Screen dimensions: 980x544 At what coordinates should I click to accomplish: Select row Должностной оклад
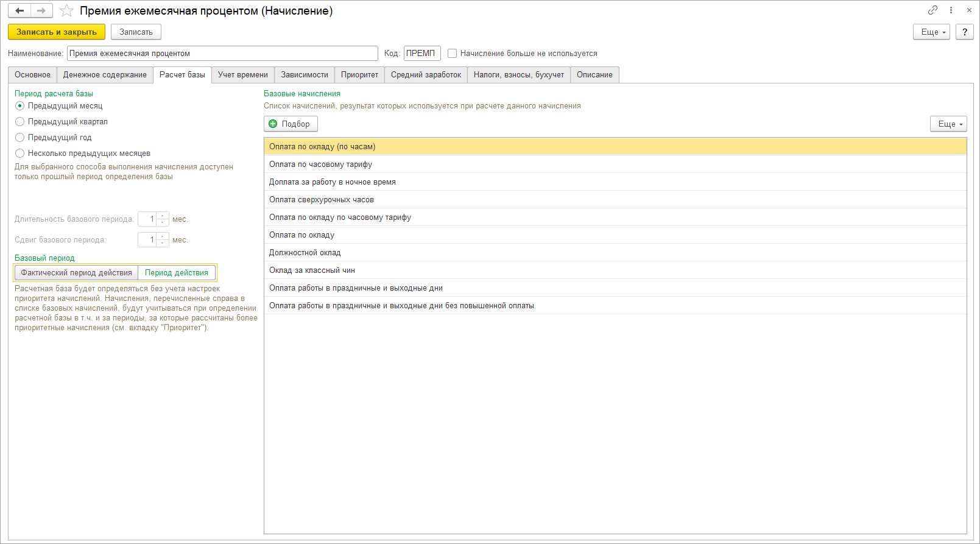(615, 253)
